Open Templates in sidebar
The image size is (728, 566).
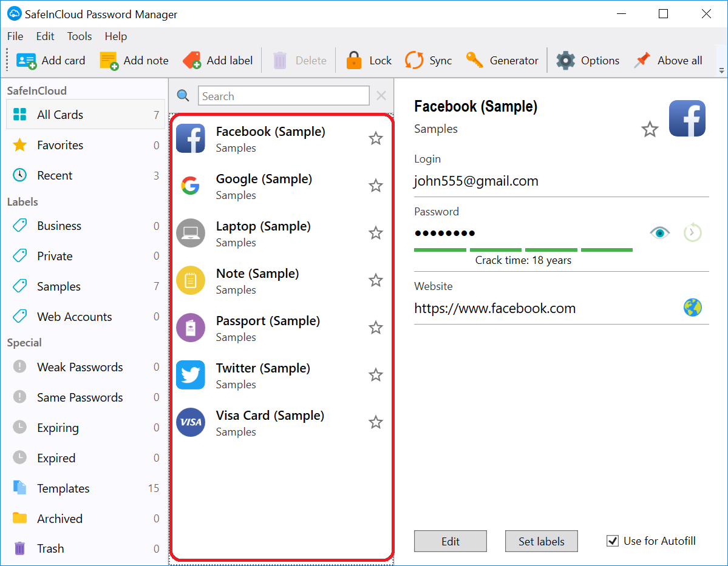pos(86,488)
